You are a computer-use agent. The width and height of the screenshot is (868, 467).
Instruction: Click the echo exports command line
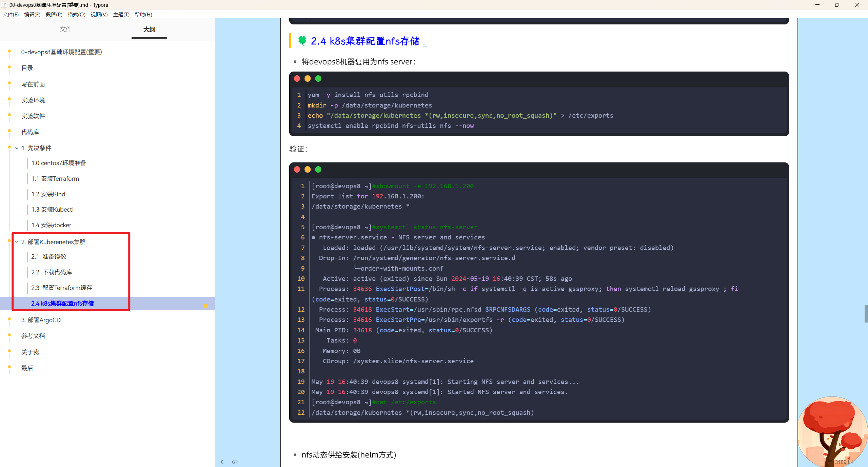(x=460, y=116)
